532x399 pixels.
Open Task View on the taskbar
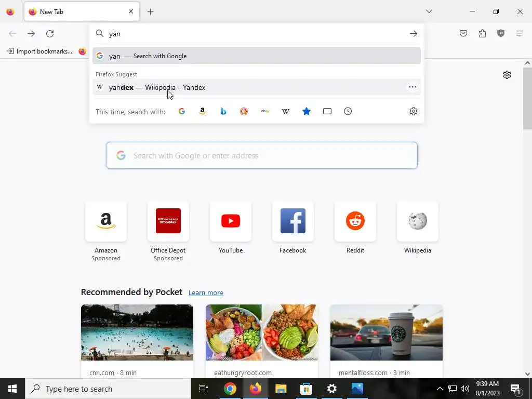click(x=204, y=389)
